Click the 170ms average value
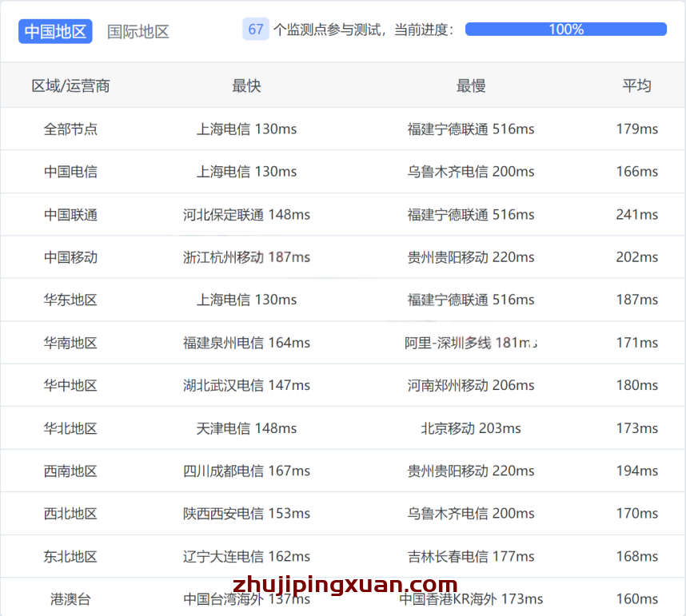This screenshot has height=616, width=686. point(637,513)
